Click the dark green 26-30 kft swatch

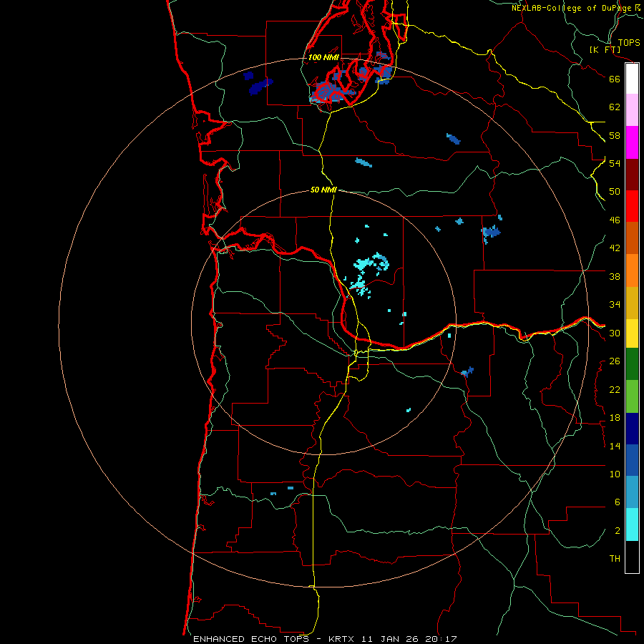coord(632,364)
